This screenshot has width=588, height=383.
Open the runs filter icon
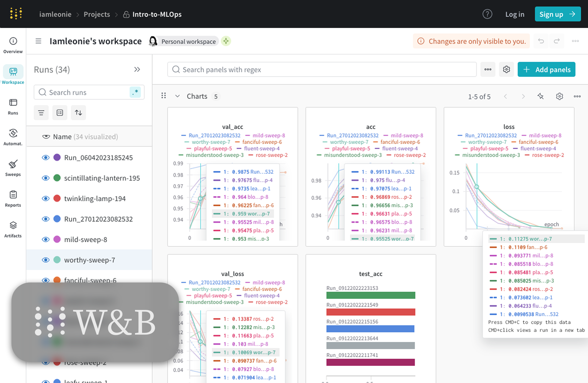point(41,113)
